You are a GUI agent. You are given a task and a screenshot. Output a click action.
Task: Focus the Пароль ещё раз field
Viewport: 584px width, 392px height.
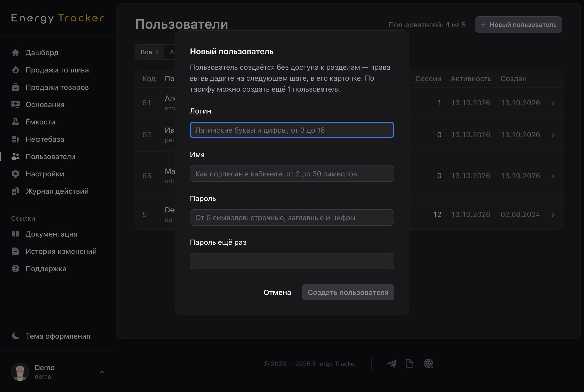pos(292,261)
